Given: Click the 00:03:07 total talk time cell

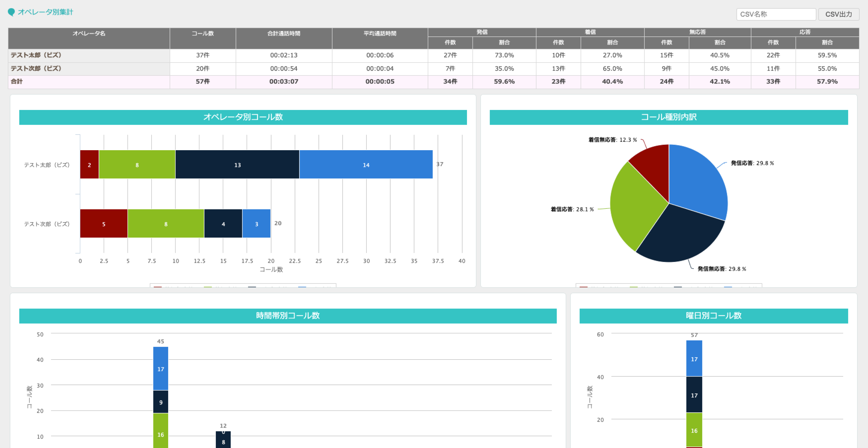Looking at the screenshot, I should coord(284,82).
